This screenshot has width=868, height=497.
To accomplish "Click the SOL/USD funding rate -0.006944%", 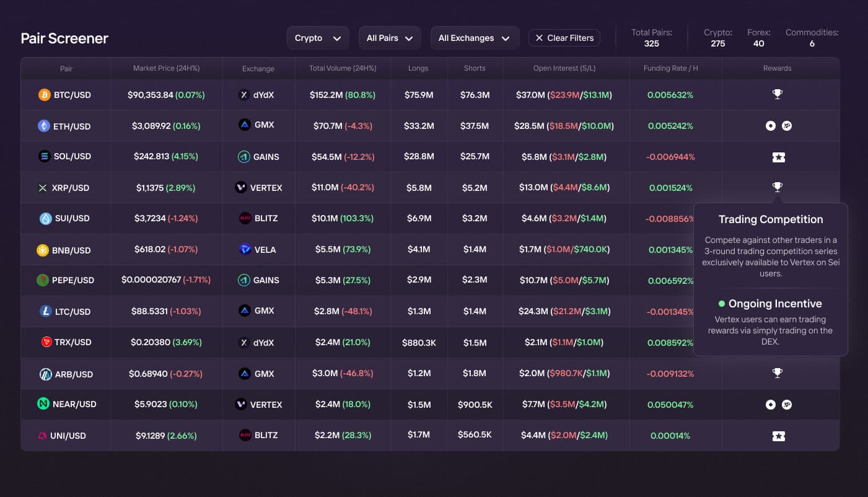I will (670, 157).
